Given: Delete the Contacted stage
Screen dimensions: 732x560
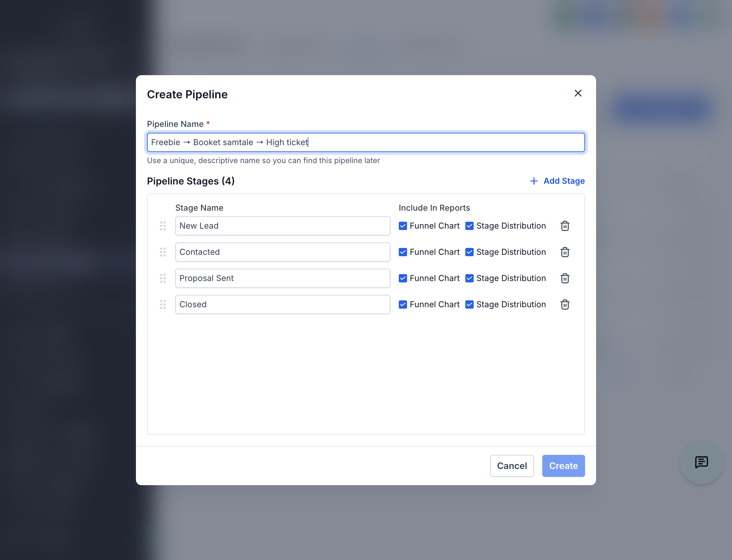Looking at the screenshot, I should point(565,252).
